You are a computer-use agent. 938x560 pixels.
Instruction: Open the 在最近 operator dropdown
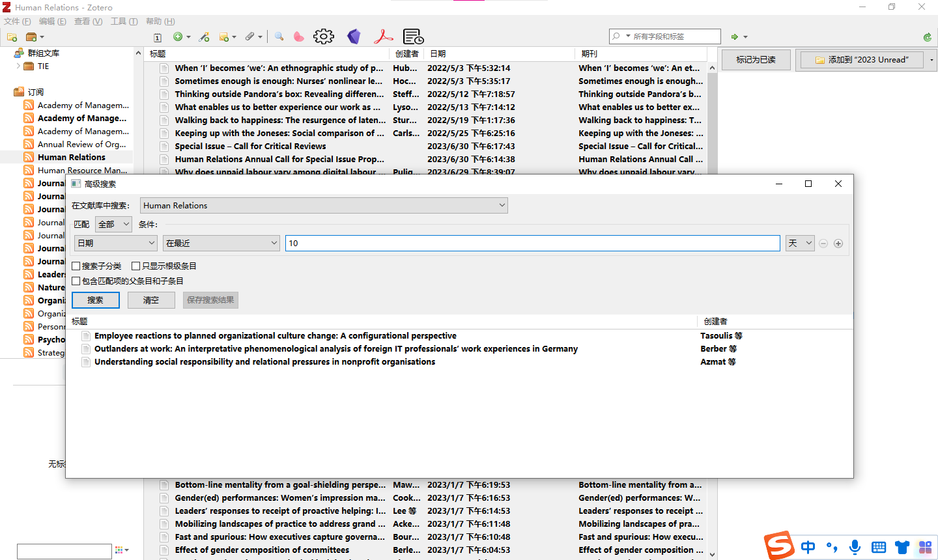221,244
